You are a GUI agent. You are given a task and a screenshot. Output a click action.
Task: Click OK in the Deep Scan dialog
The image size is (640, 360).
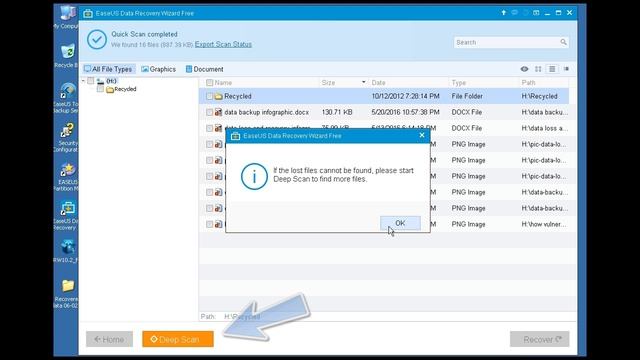(400, 223)
